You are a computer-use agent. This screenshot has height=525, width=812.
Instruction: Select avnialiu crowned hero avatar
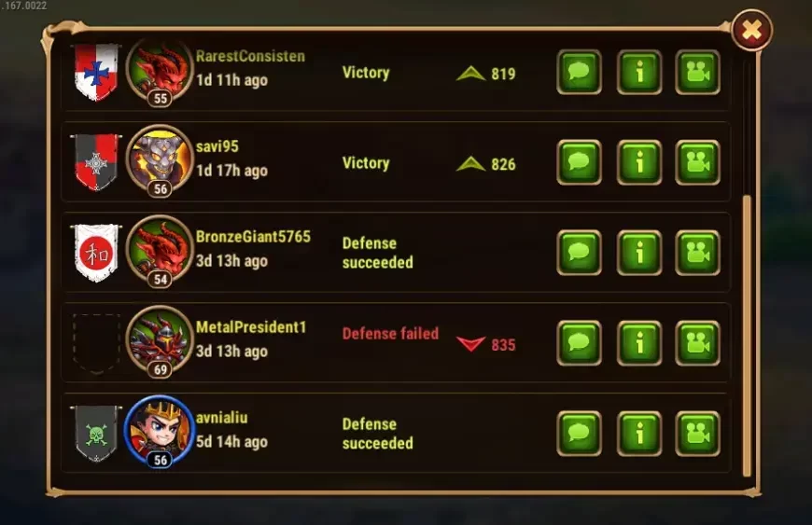[x=160, y=430]
